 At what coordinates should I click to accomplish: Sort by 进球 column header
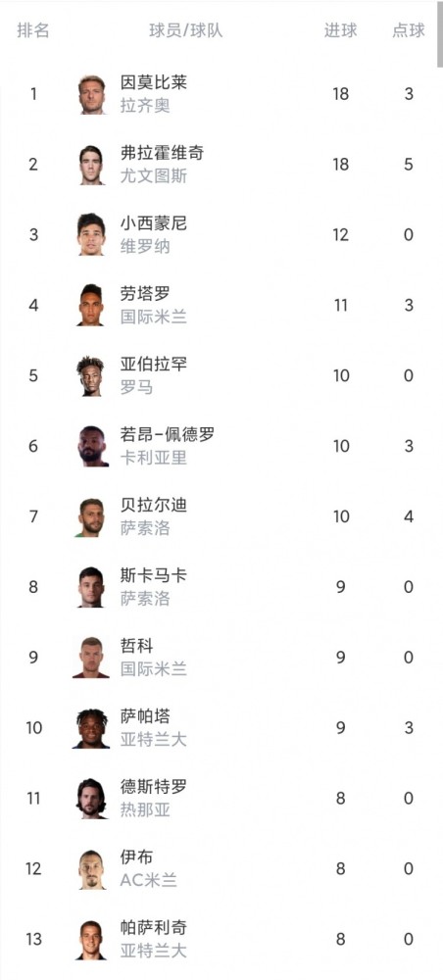(340, 30)
